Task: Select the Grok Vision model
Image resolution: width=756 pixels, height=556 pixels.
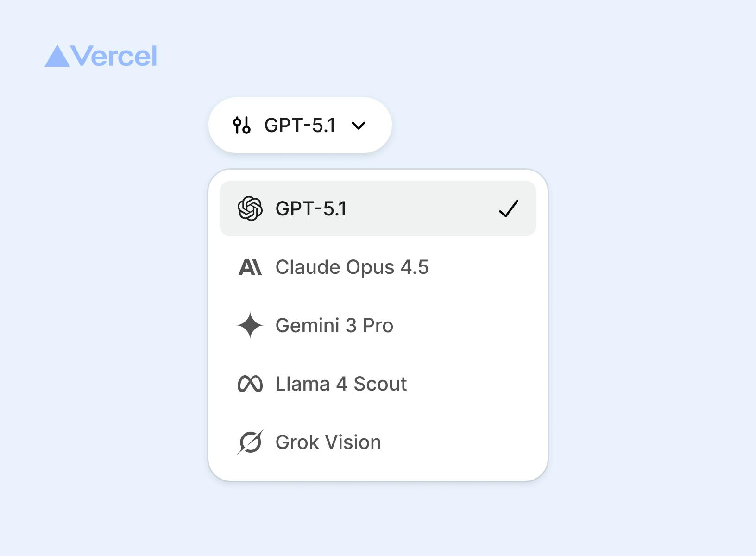Action: coord(328,442)
